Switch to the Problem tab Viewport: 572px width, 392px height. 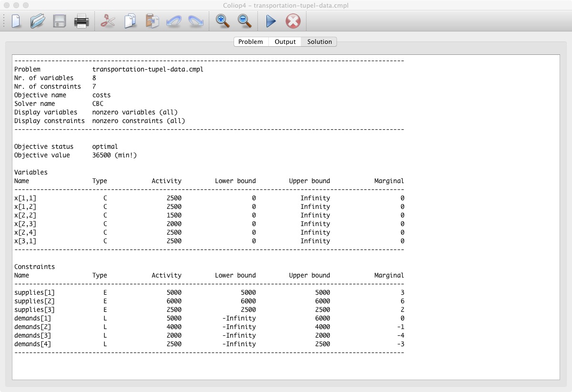coord(251,42)
